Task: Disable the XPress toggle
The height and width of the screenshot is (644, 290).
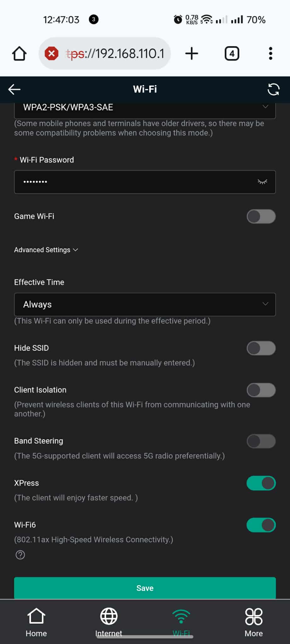Action: click(x=261, y=483)
